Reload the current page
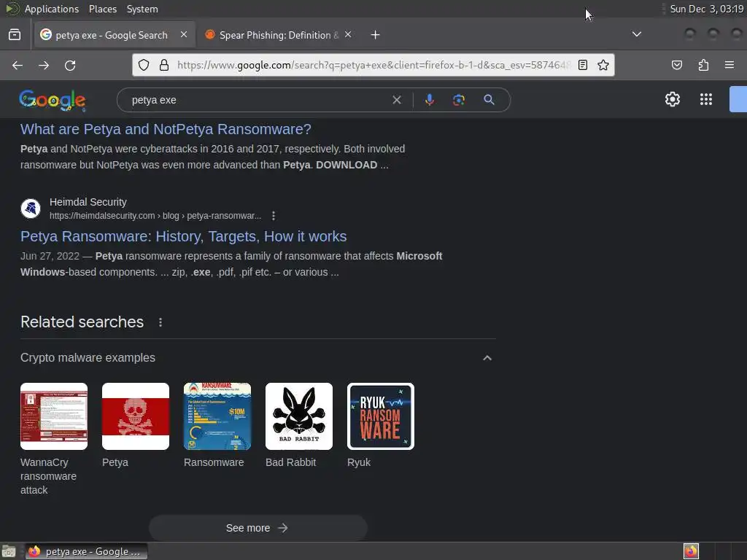Viewport: 747px width, 560px height. (x=70, y=65)
